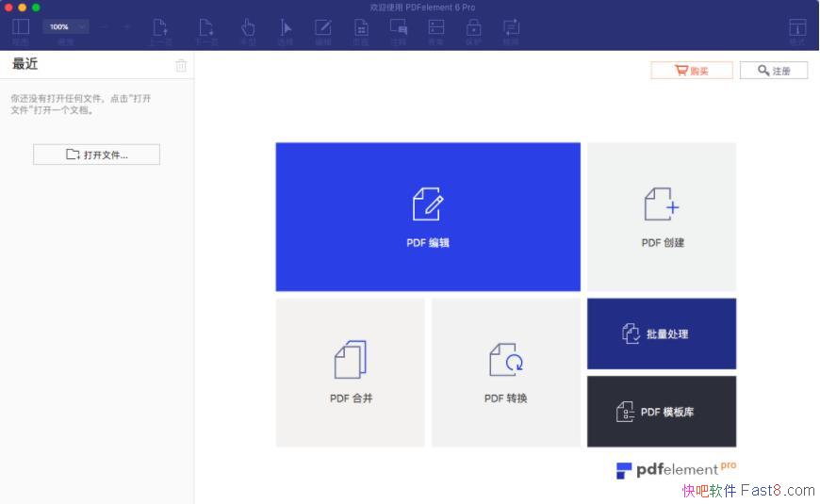Click the stacked documents combine icon
The image size is (820, 504).
click(351, 359)
